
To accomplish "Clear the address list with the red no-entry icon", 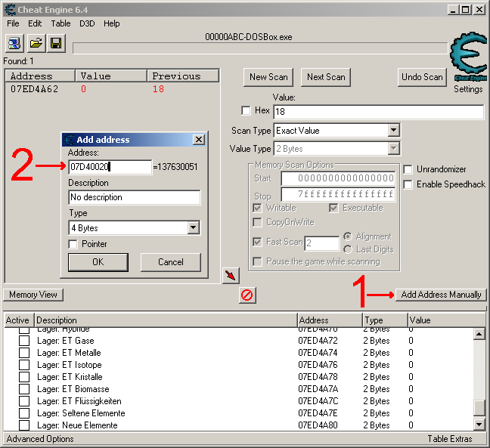I will (x=247, y=295).
